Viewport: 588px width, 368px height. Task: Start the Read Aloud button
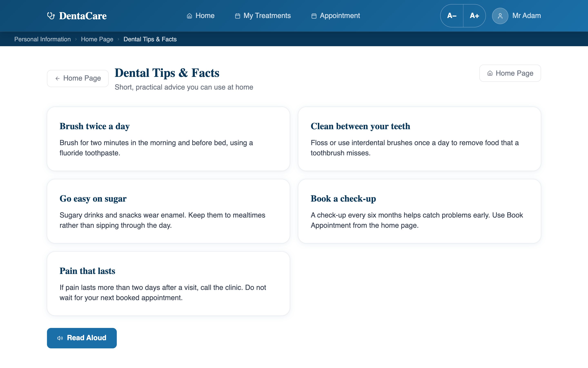[x=82, y=338]
